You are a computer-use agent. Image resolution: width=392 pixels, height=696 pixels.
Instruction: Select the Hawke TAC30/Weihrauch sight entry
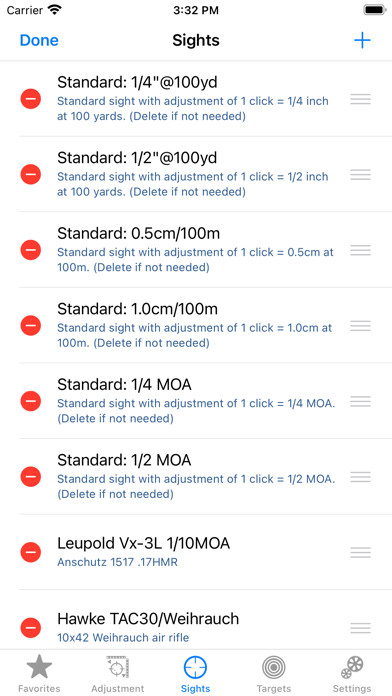196,628
